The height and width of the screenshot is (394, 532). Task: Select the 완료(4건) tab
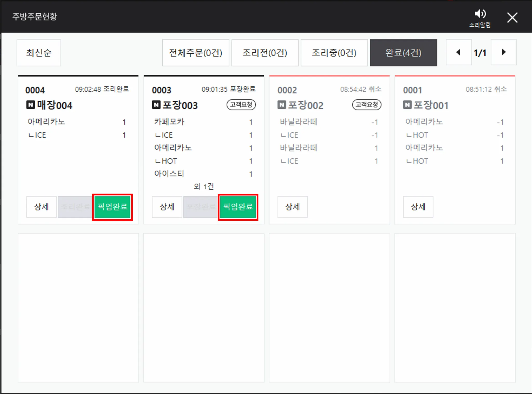tap(403, 53)
